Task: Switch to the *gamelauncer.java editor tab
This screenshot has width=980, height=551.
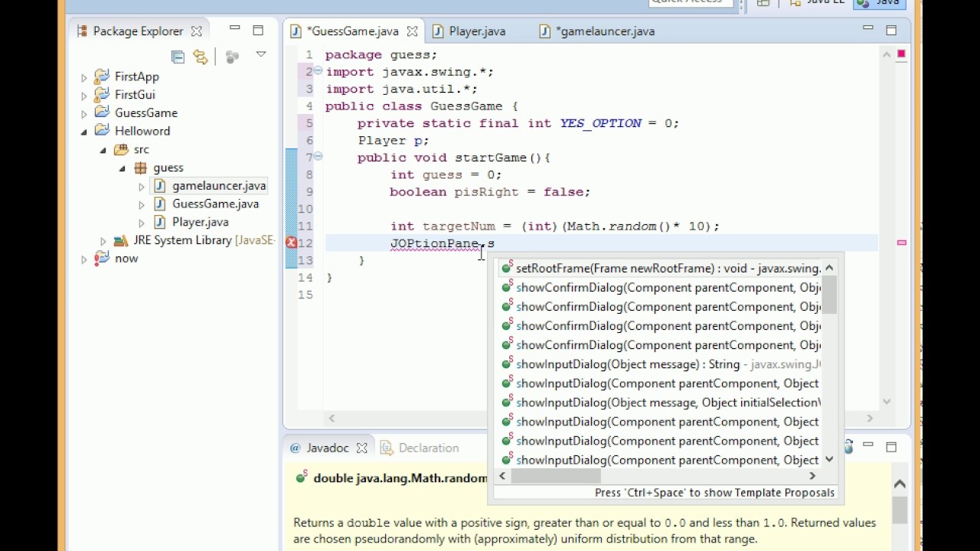Action: point(605,31)
